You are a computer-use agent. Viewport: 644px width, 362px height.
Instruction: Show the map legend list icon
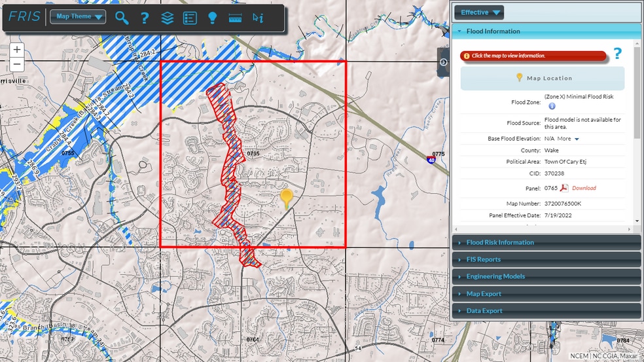pyautogui.click(x=190, y=18)
